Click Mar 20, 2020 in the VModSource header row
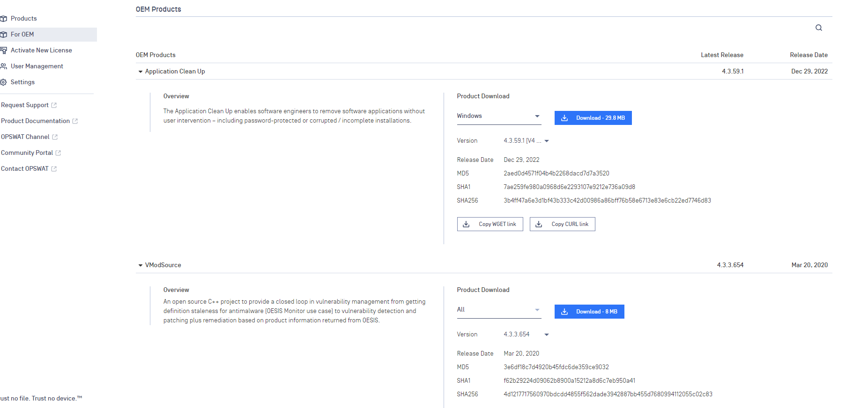The height and width of the screenshot is (408, 868). (x=809, y=265)
